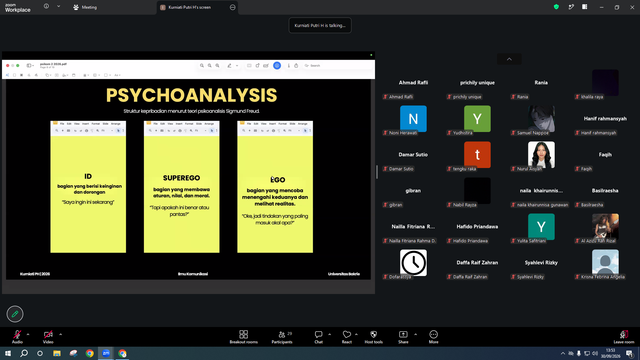Click the ID yellow card on slide
The image size is (640, 360).
coord(88,187)
